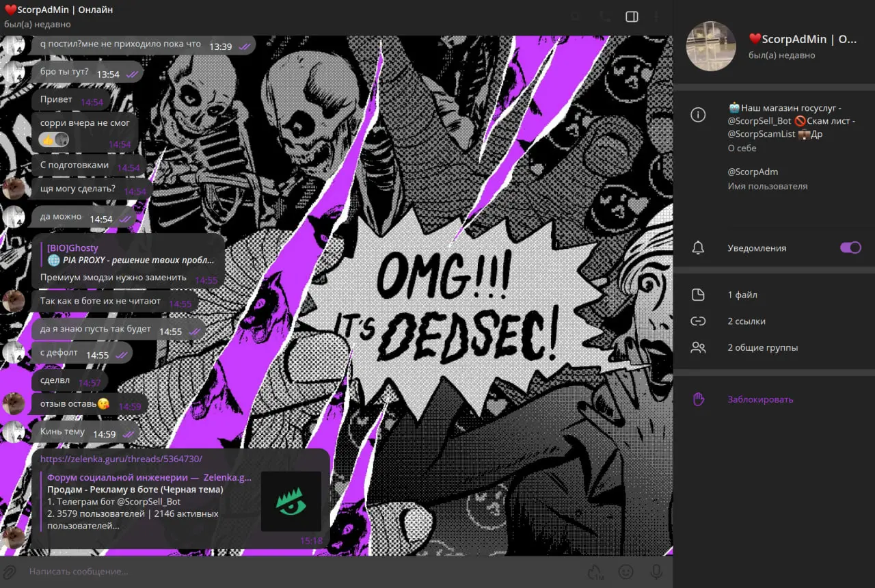Viewport: 875px width, 588px height.
Task: Open the emoji picker smiley icon
Action: tap(625, 572)
